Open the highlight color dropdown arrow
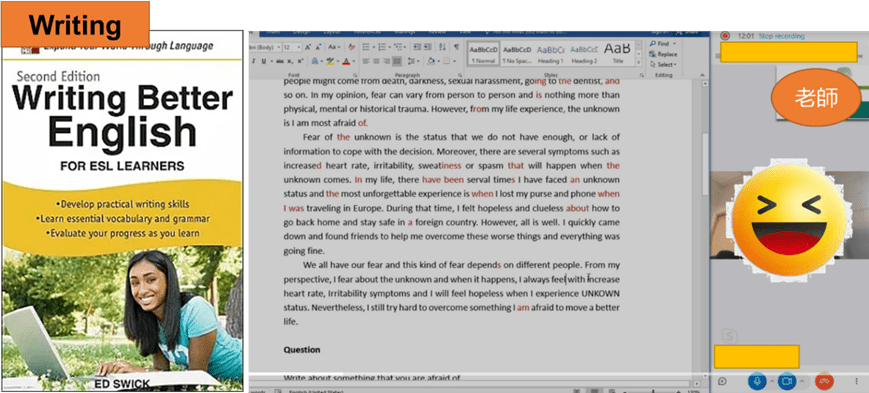This screenshot has height=393, width=869. pyautogui.click(x=338, y=61)
